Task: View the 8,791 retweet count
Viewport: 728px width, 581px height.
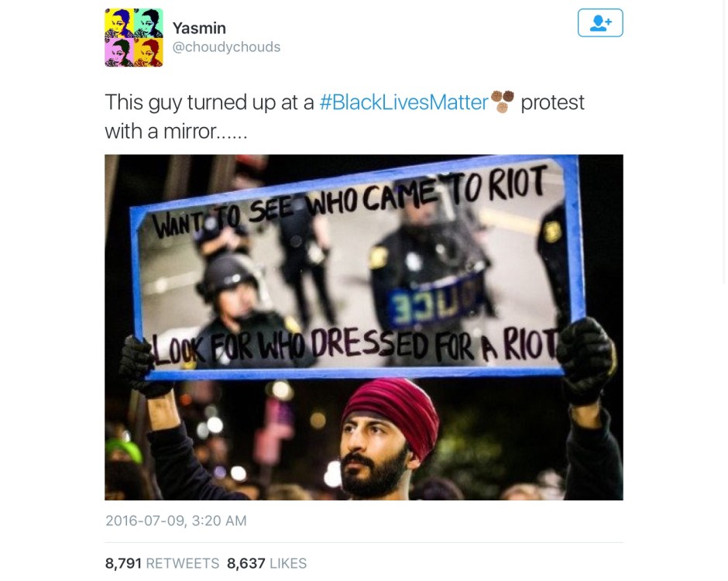Action: click(x=123, y=563)
